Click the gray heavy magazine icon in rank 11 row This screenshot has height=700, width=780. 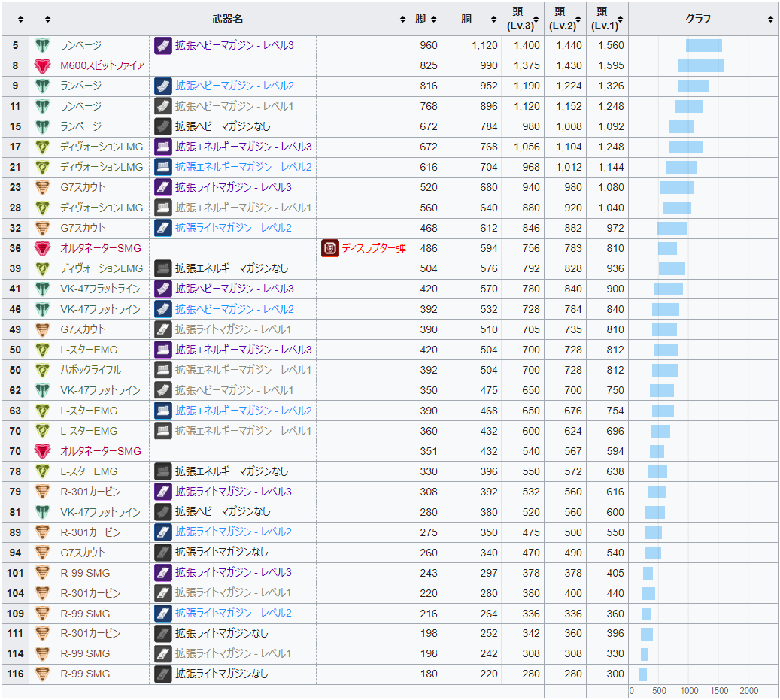(162, 107)
